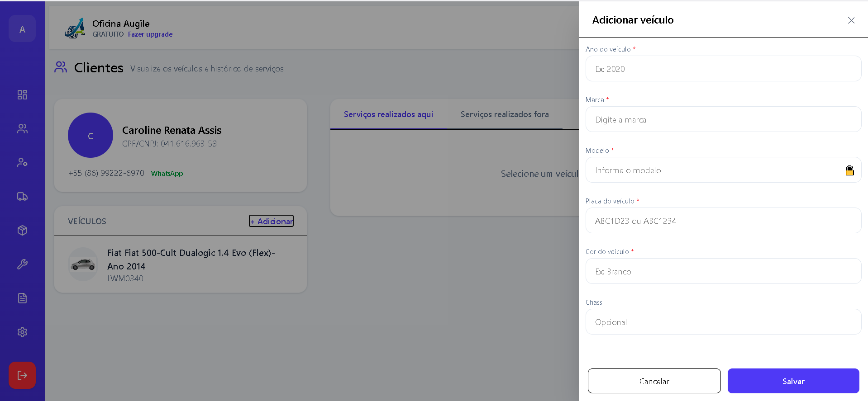Click the phone number +55 (86) 99222-6970
The width and height of the screenshot is (868, 401).
point(106,173)
